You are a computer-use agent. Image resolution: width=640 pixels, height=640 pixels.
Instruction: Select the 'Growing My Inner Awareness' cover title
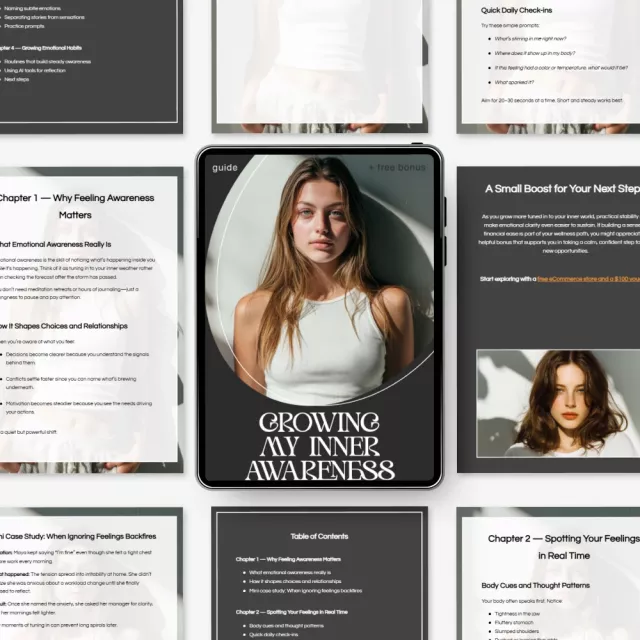point(320,445)
